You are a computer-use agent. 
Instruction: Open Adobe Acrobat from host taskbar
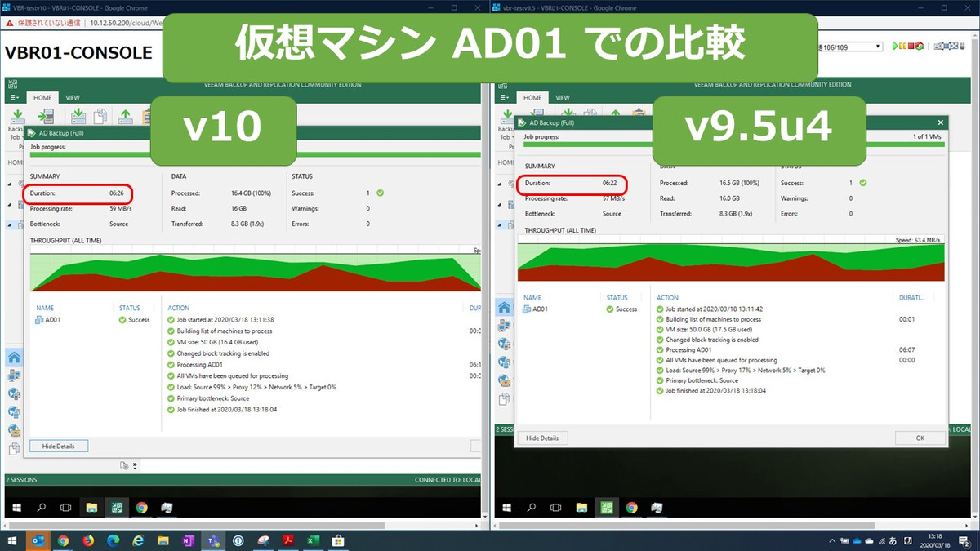tap(287, 540)
